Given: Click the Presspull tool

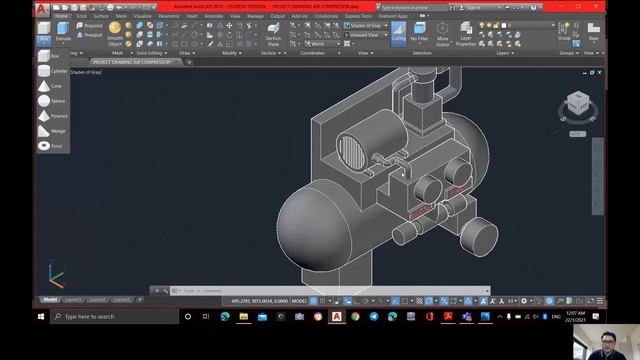Looking at the screenshot, I should pyautogui.click(x=89, y=35).
